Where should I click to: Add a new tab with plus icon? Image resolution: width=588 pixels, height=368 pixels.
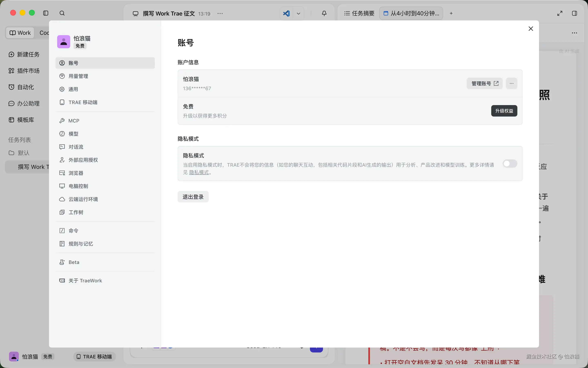(x=451, y=13)
